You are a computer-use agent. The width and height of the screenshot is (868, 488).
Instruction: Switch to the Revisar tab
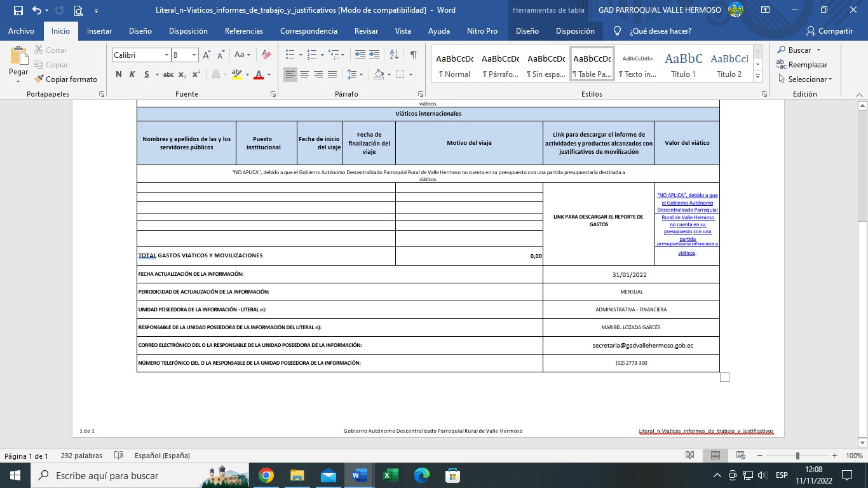click(x=366, y=31)
